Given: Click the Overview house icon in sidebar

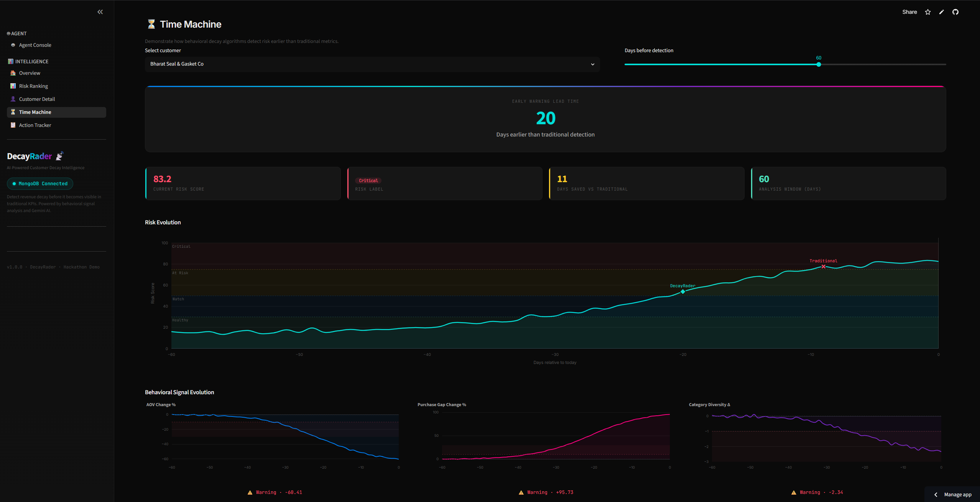Looking at the screenshot, I should point(13,73).
